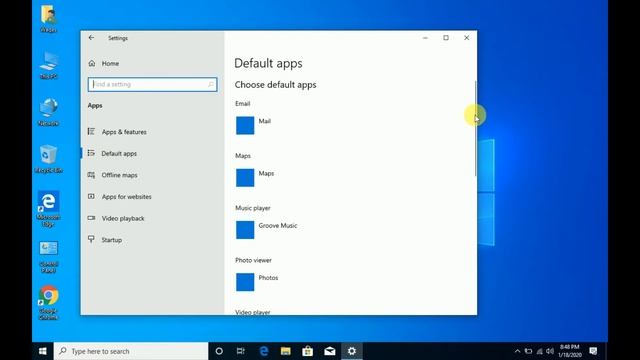Select the Network desktop icon

pos(49,112)
